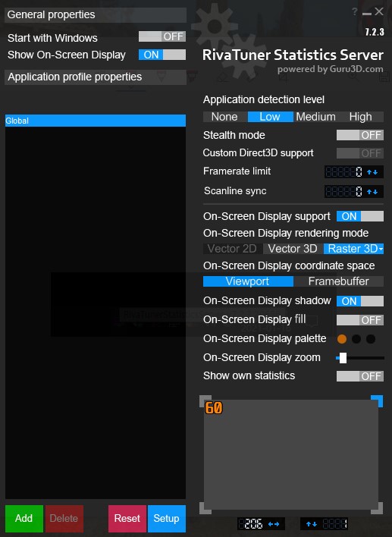Disable On-Screen Display shadow
This screenshot has width=392, height=537.
tap(360, 301)
